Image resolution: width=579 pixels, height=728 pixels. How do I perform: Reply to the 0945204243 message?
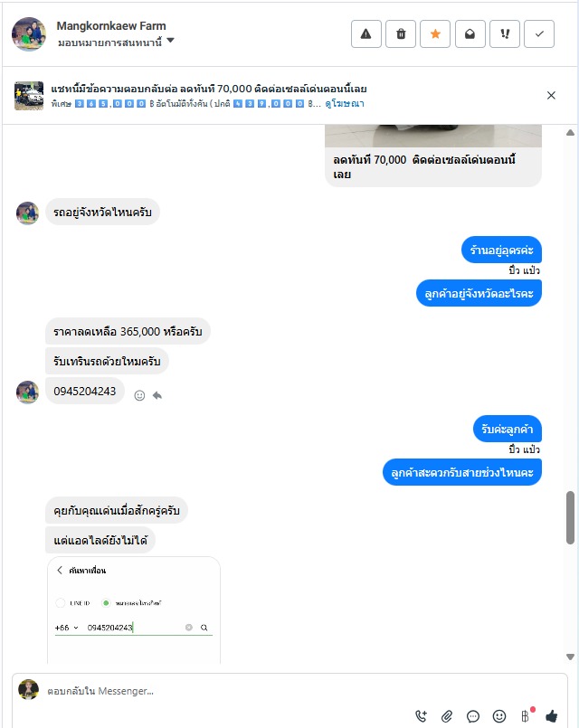(x=157, y=395)
